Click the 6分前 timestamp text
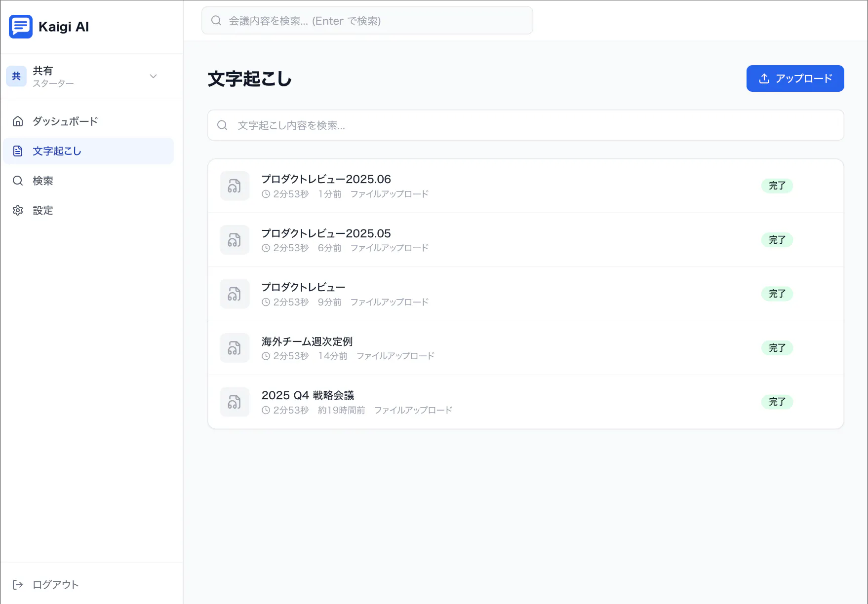868x604 pixels. click(x=330, y=248)
